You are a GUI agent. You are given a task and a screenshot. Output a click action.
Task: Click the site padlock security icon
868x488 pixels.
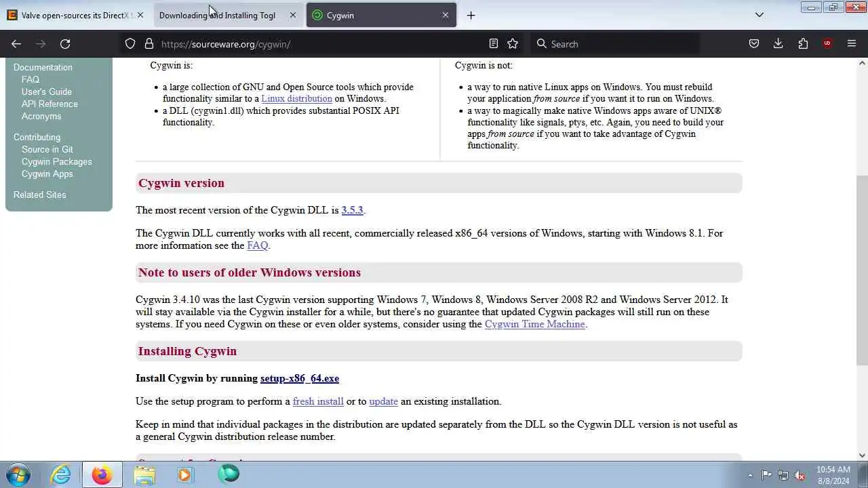coord(149,43)
